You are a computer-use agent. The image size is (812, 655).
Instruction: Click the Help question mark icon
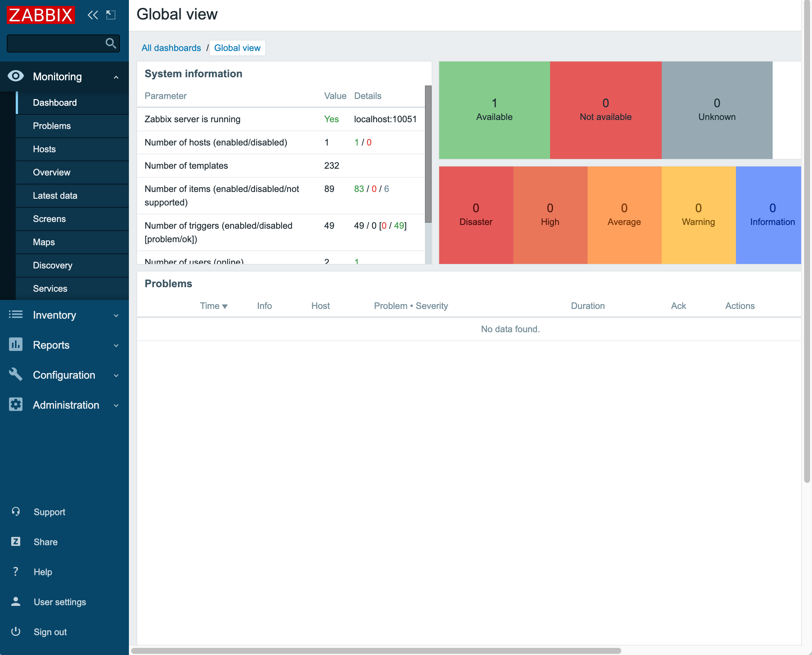[x=16, y=572]
